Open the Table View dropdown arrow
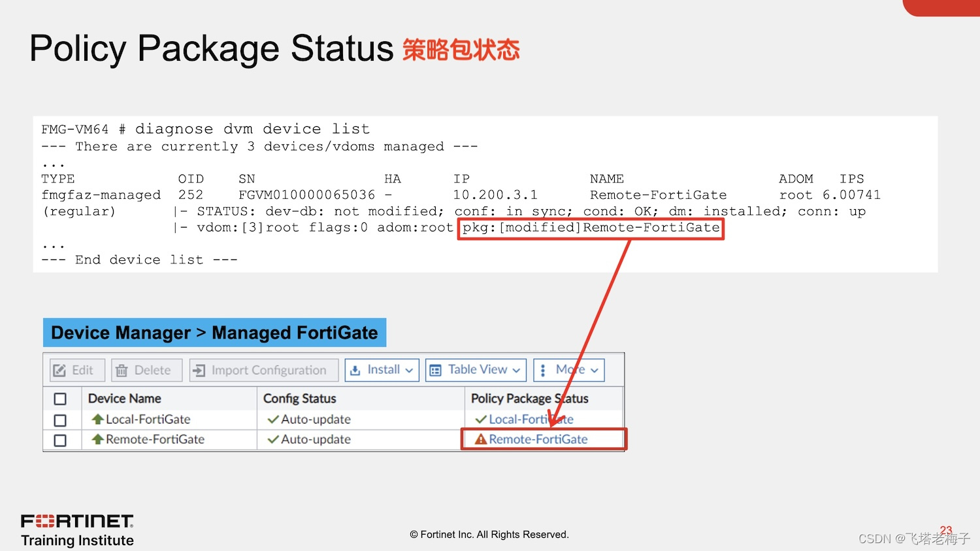Viewport: 980px width, 551px height. point(516,371)
